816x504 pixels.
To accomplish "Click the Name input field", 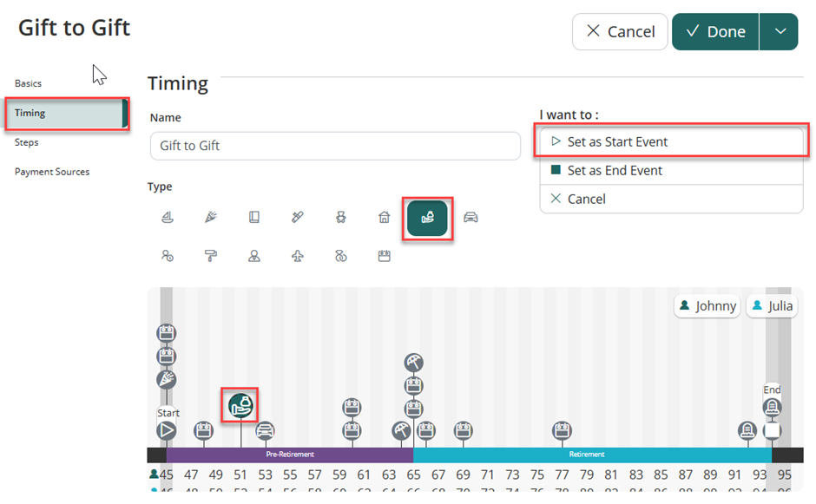I will click(x=333, y=146).
